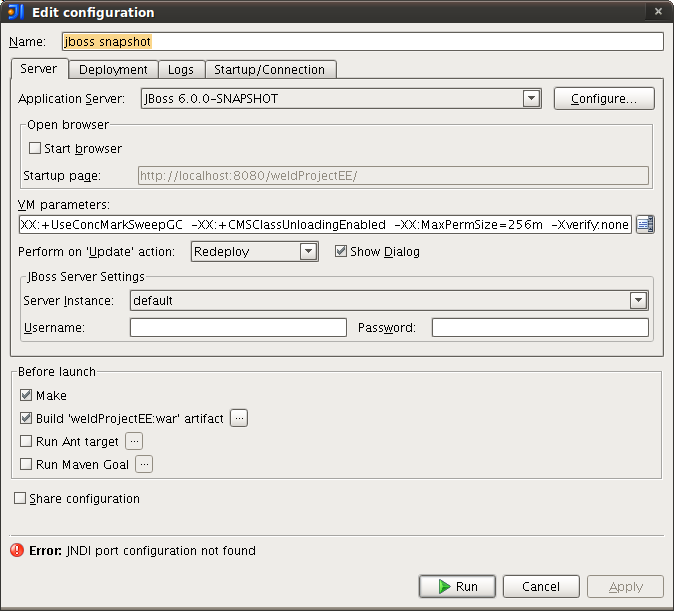Click the Configure... button

coord(604,98)
